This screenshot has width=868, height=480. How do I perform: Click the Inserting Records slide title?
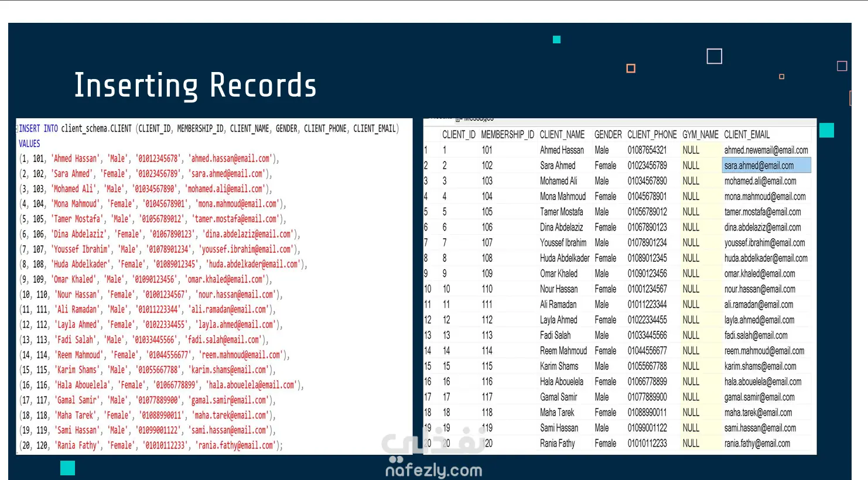tap(196, 85)
